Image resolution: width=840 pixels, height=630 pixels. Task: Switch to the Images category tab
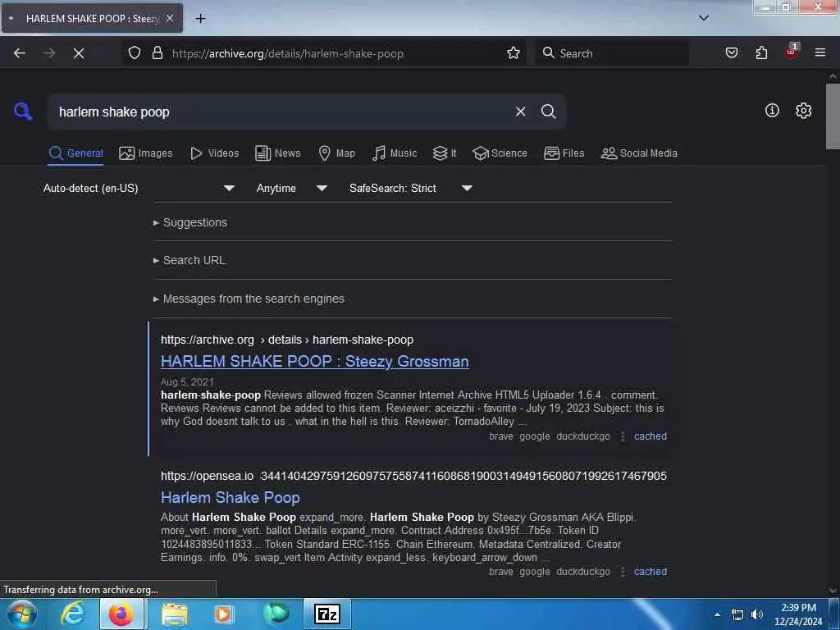coord(146,153)
